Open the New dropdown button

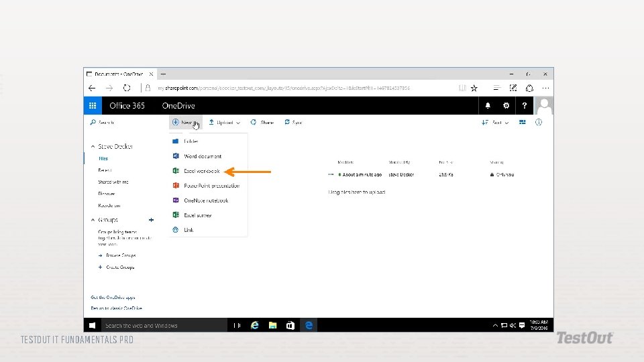(x=185, y=122)
